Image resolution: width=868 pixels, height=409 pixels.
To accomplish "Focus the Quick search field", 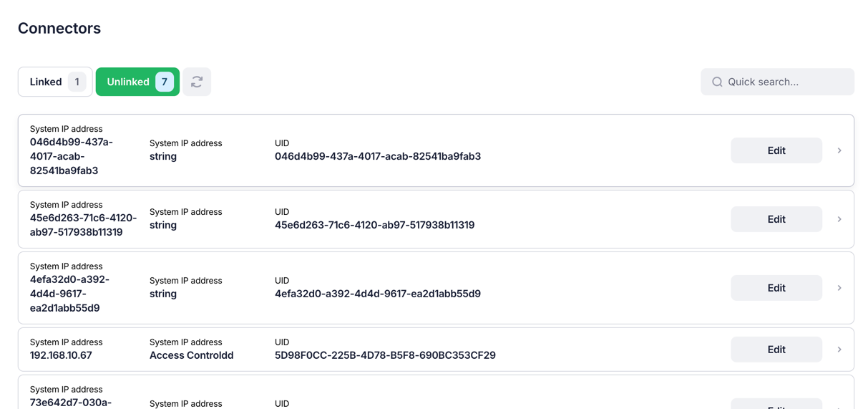I will point(777,82).
